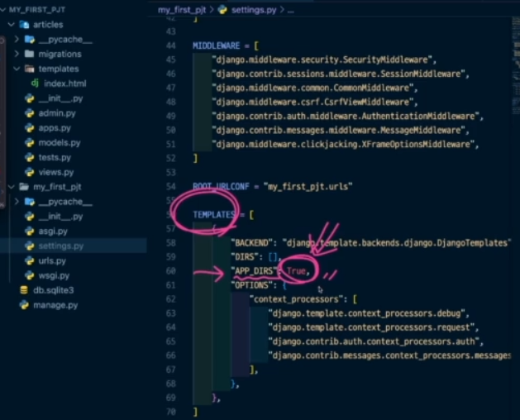This screenshot has height=420, width=520.
Task: Open urls.py file
Action: click(x=52, y=260)
